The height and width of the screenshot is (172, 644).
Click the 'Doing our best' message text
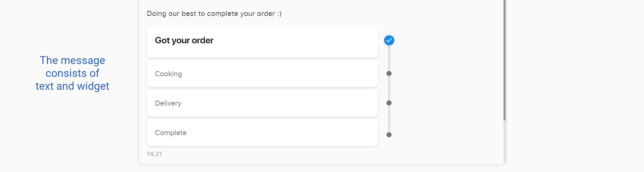click(214, 14)
